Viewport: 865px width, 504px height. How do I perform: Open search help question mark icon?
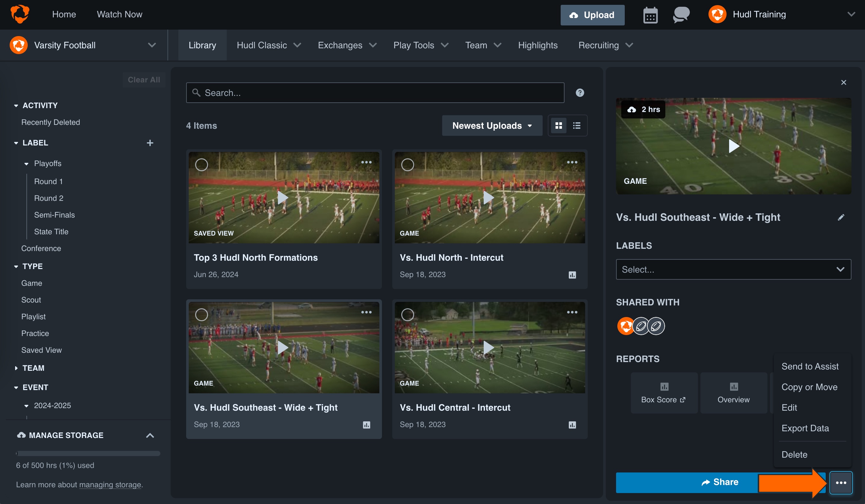tap(580, 93)
